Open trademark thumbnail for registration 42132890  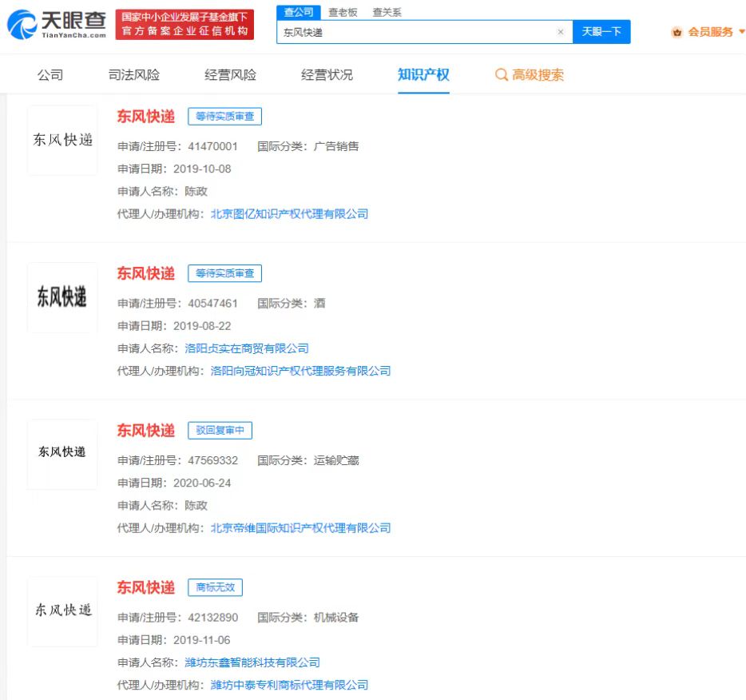62,611
